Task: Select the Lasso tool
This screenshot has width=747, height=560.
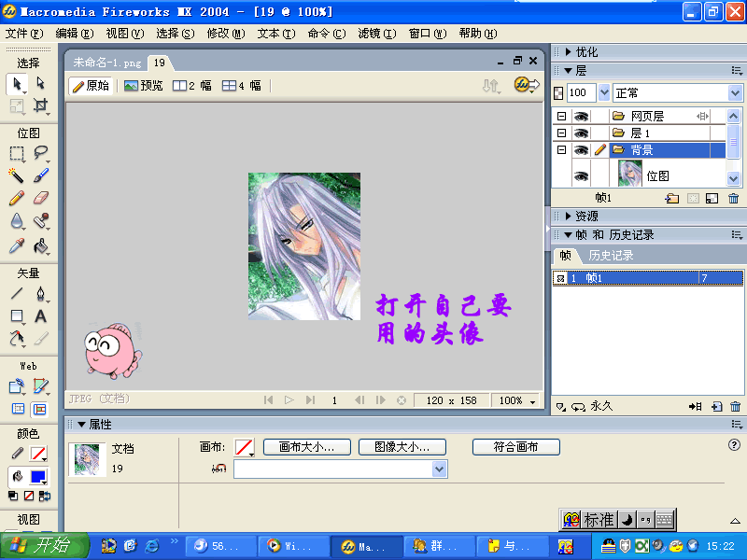Action: tap(40, 153)
